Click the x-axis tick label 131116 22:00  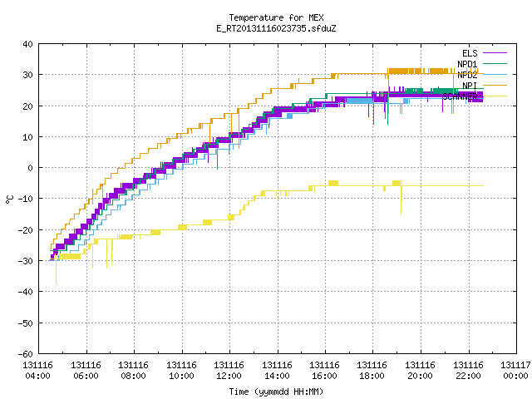(468, 371)
